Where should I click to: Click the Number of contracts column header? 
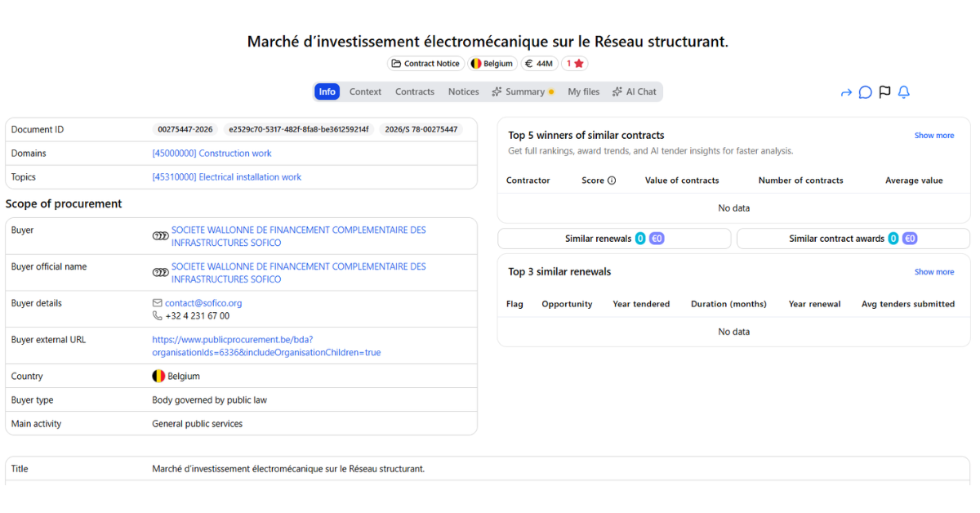point(800,181)
